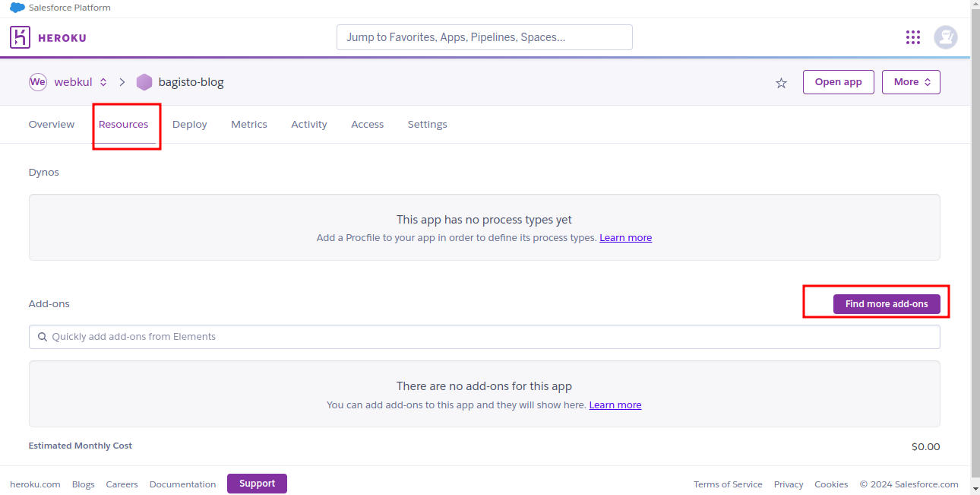This screenshot has height=495, width=980.
Task: Focus the Quickly add add-ons field
Action: pos(485,337)
